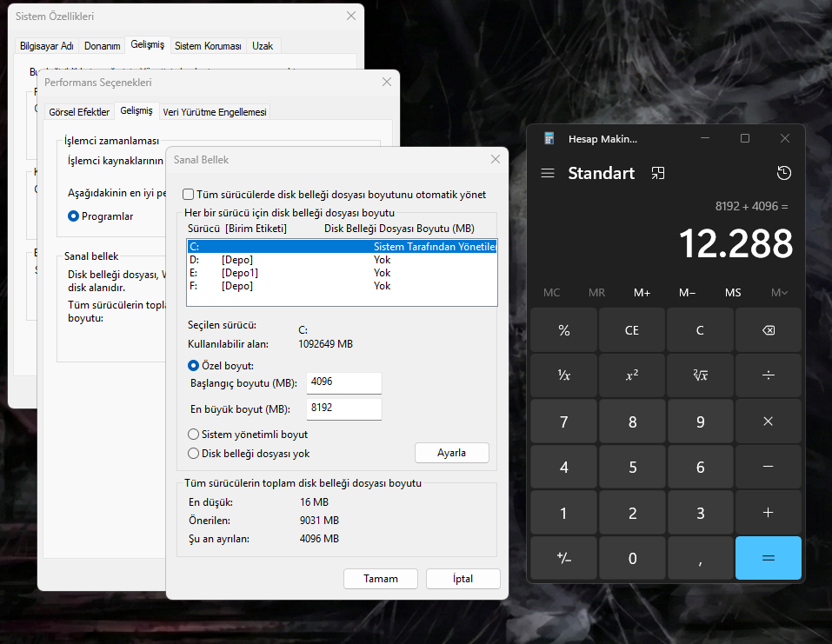Click the number 9 key
Viewport: 832px width, 644px height.
pos(700,422)
